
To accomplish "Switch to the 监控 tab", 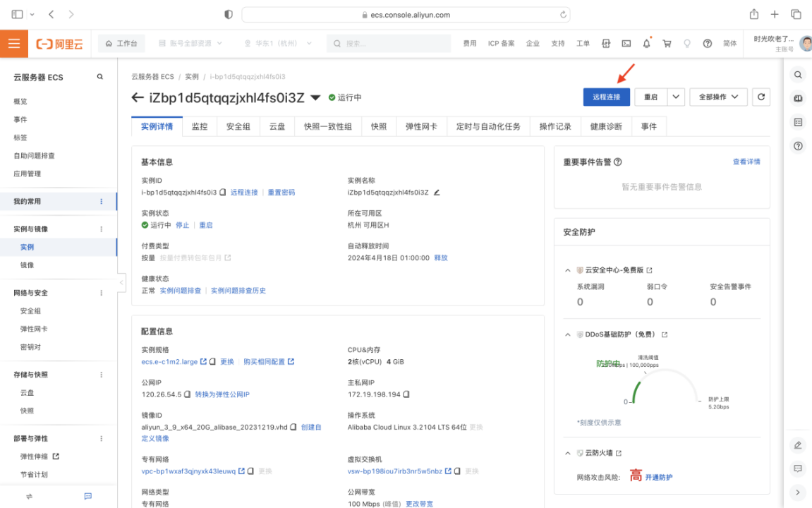I will [200, 126].
